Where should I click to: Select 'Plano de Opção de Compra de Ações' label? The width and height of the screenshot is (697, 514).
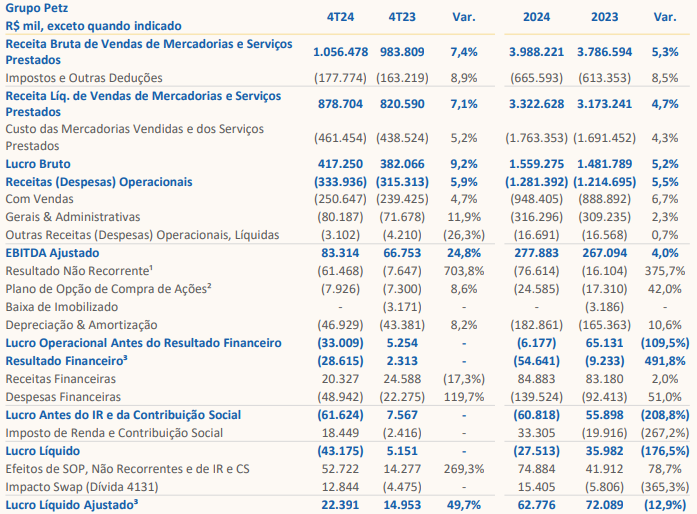tap(108, 289)
